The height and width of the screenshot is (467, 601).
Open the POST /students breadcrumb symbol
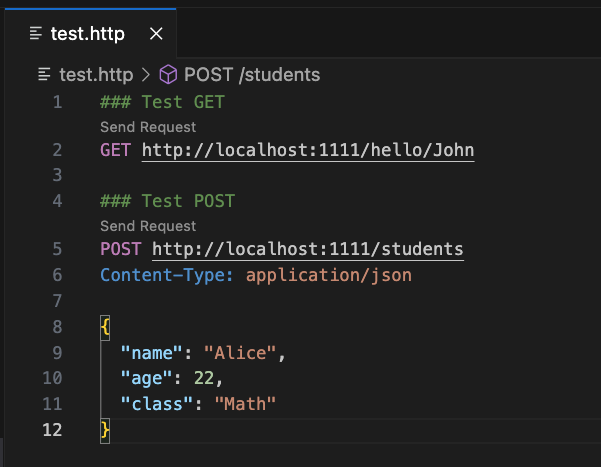click(252, 74)
